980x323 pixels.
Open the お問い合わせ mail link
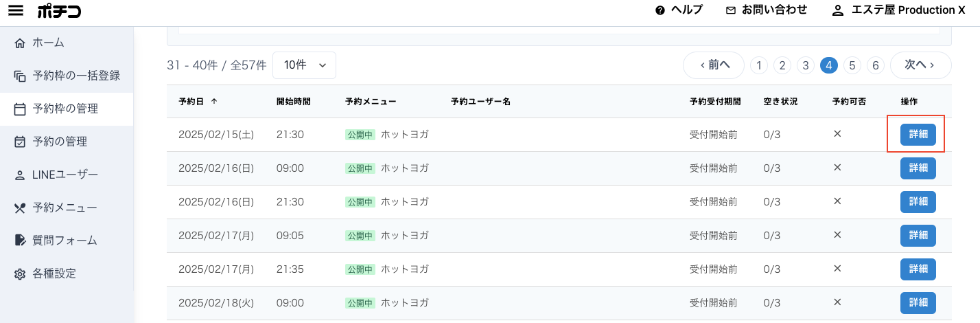tap(766, 10)
